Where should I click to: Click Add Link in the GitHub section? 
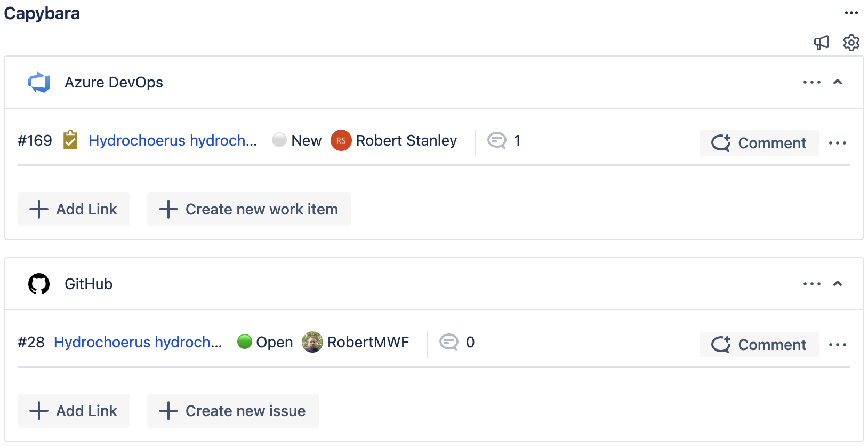tap(74, 411)
